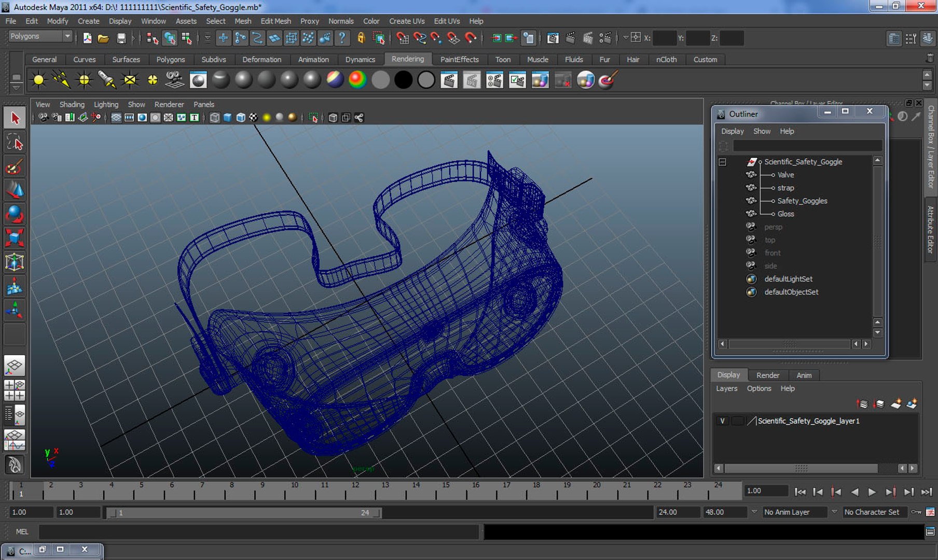
Task: Click the ramp shader colored sphere
Action: (x=357, y=80)
